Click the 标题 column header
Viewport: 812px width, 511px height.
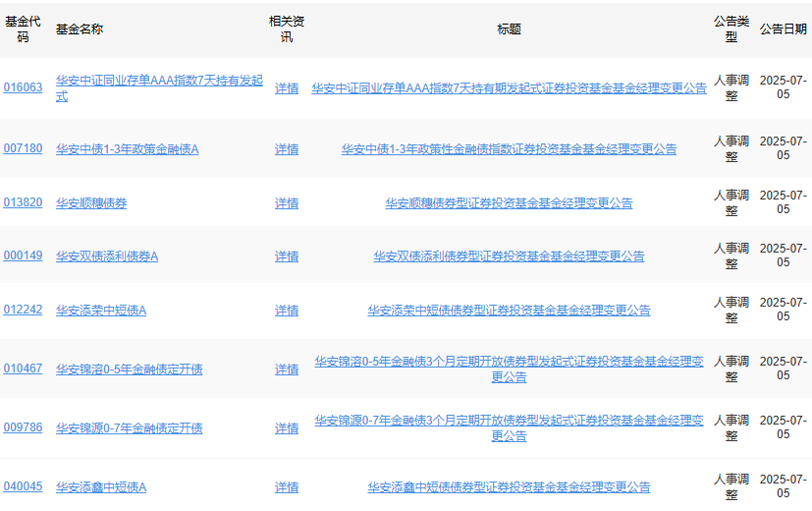[509, 29]
